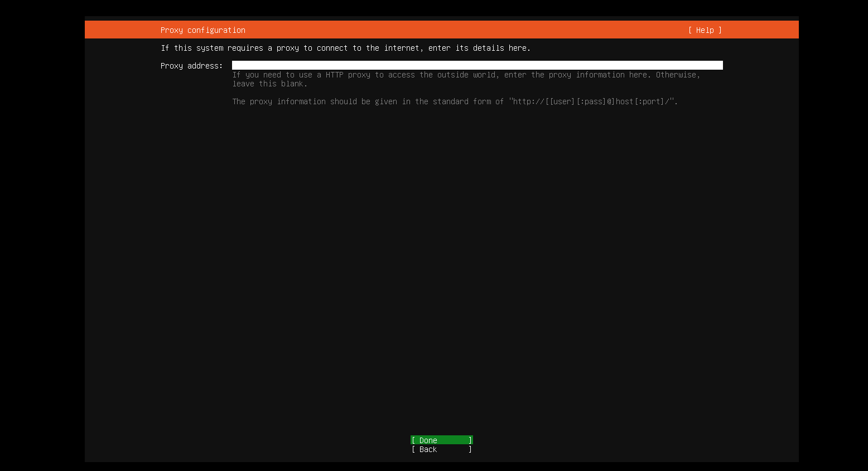The width and height of the screenshot is (868, 471).
Task: Click the example URL "http://[[user][:pass]@]host[:port]/"
Action: [x=592, y=101]
